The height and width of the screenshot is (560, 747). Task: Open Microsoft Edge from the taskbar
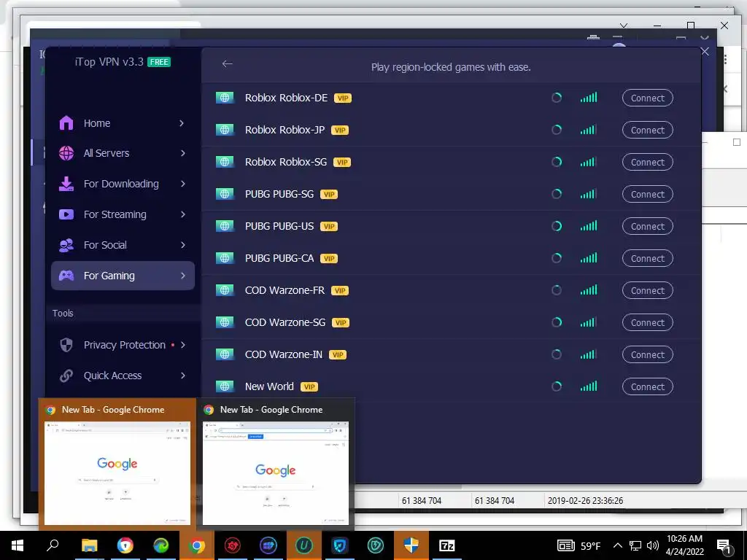coord(161,545)
